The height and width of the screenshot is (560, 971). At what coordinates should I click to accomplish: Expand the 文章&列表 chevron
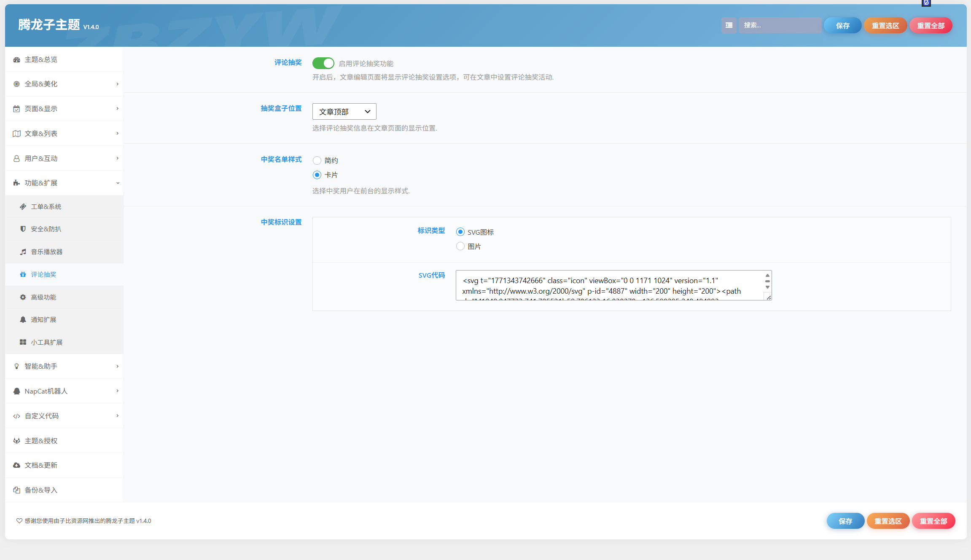pyautogui.click(x=117, y=134)
